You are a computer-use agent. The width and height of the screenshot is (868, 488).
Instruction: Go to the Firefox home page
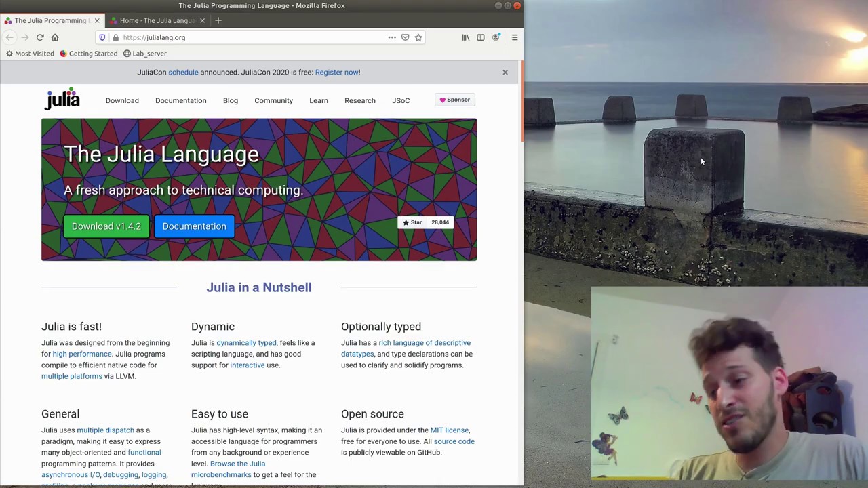[55, 37]
